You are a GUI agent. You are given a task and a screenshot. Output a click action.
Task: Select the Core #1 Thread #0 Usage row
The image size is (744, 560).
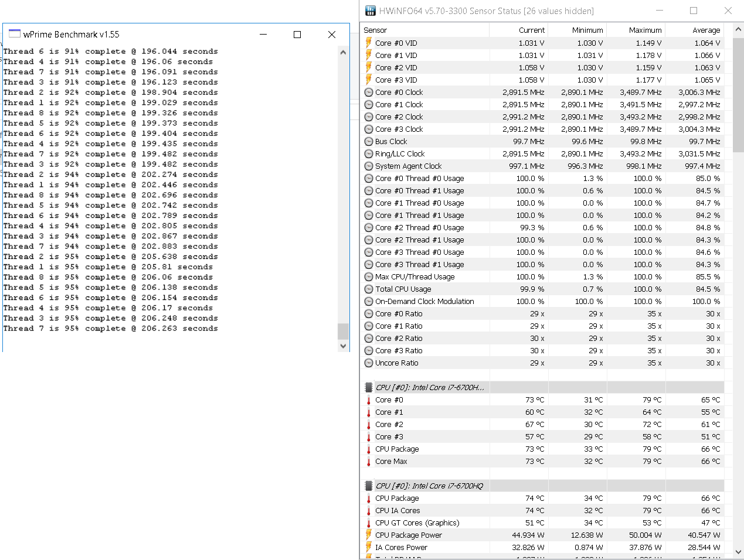(x=542, y=203)
